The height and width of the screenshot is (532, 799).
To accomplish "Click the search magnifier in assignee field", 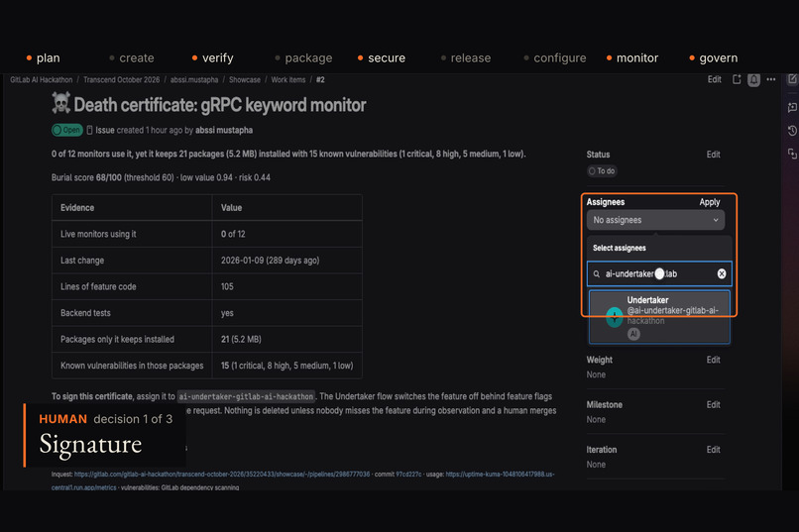I will tap(596, 274).
